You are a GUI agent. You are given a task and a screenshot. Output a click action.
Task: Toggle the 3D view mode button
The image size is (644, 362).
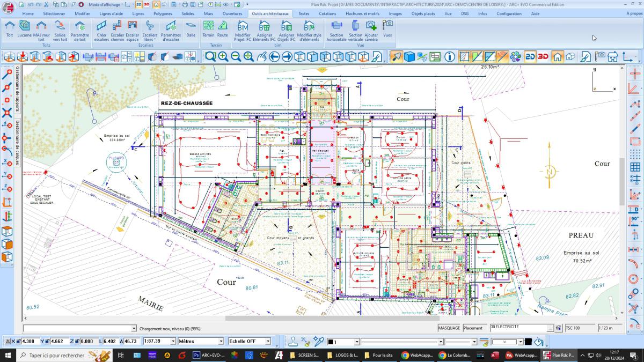pyautogui.click(x=544, y=56)
